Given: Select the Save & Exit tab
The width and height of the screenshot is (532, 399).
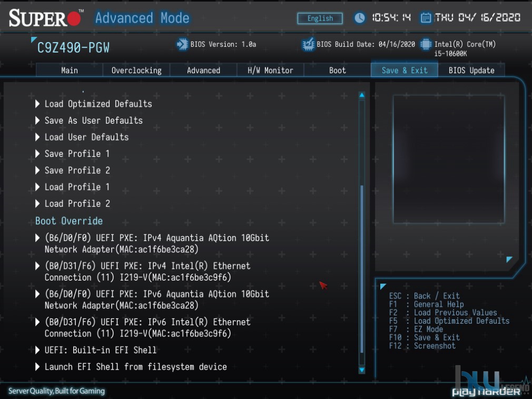Looking at the screenshot, I should click(405, 70).
